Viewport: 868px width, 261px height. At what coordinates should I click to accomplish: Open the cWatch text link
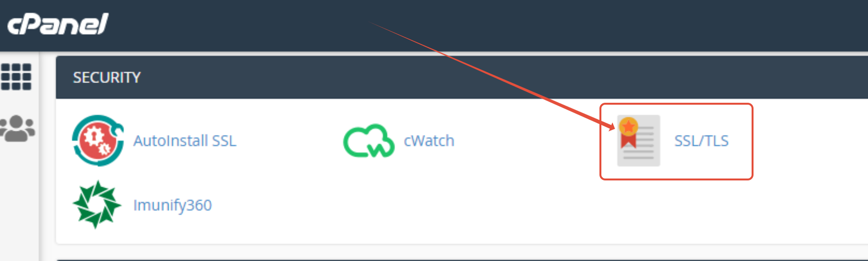point(429,141)
